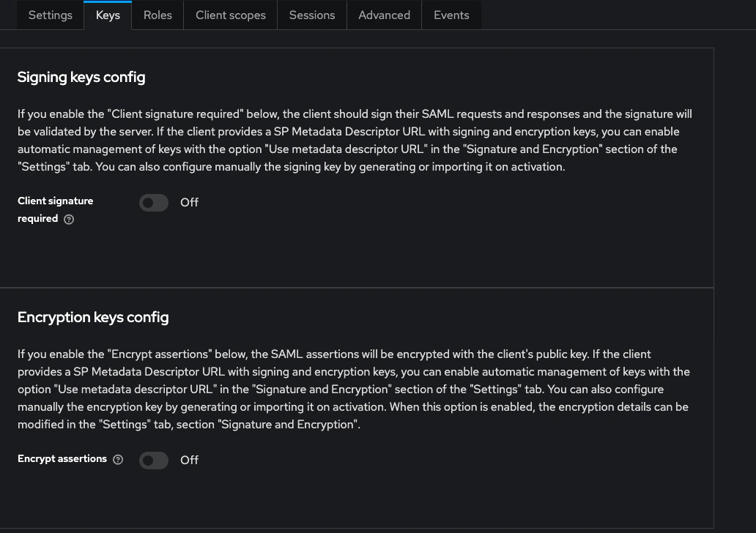Click the Off text beside Encrypt assertions
Image resolution: width=756 pixels, height=533 pixels.
point(189,461)
